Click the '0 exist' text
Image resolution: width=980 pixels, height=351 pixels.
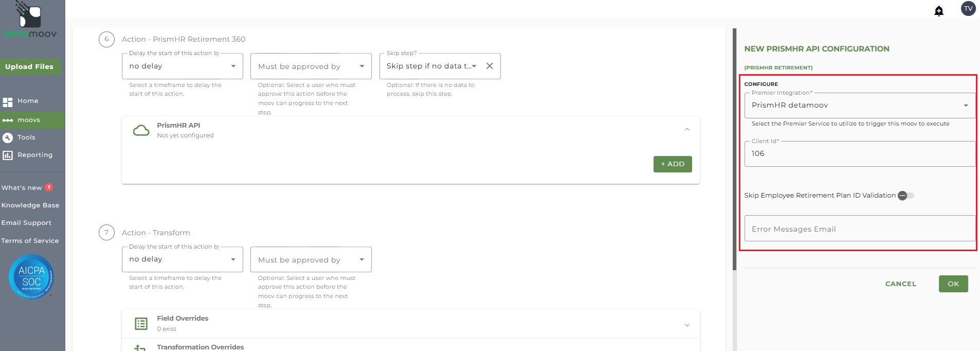(167, 329)
